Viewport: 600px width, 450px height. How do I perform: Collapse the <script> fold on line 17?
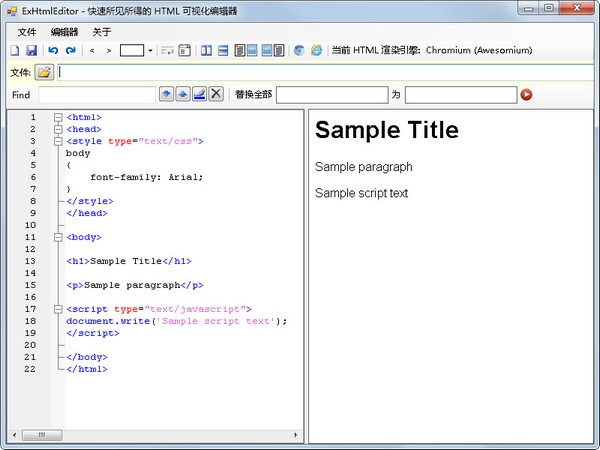[x=58, y=309]
